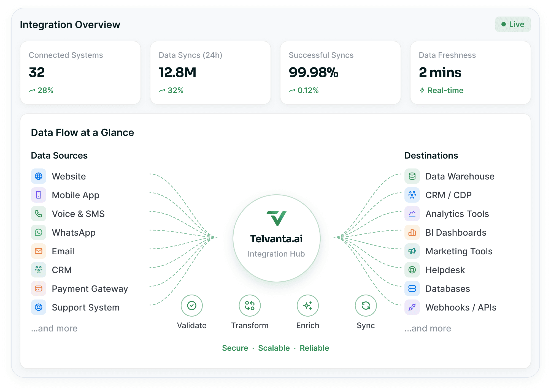
Task: Click the Telvanta.ai Integration Hub circle
Action: click(x=277, y=238)
